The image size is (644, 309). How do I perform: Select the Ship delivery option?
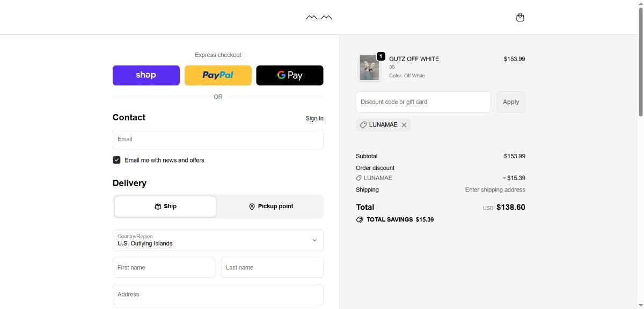click(x=165, y=207)
